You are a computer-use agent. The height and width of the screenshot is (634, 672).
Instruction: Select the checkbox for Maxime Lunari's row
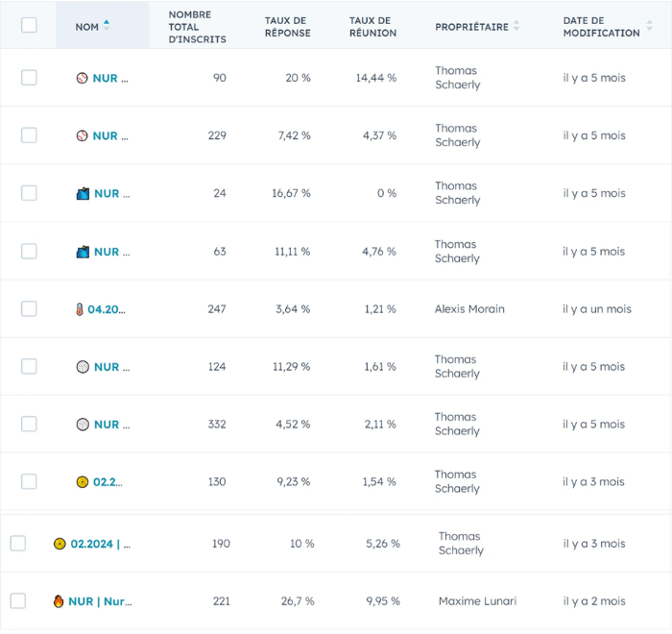click(18, 601)
